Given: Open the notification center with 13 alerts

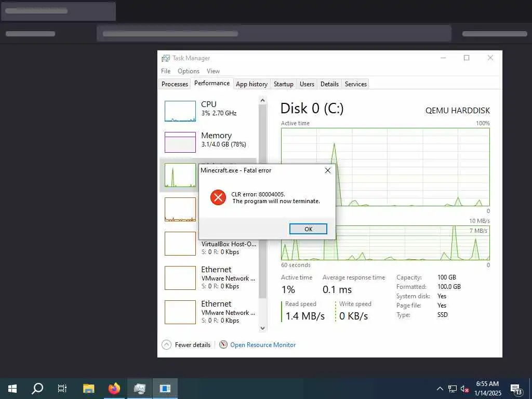Looking at the screenshot, I should pos(516,389).
